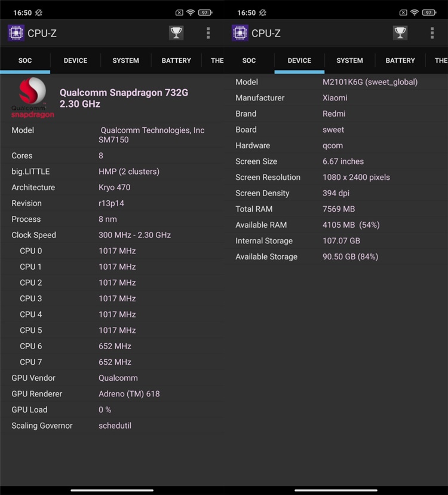Tap screen density 394 dpi
This screenshot has width=448, height=495.
pyautogui.click(x=336, y=193)
